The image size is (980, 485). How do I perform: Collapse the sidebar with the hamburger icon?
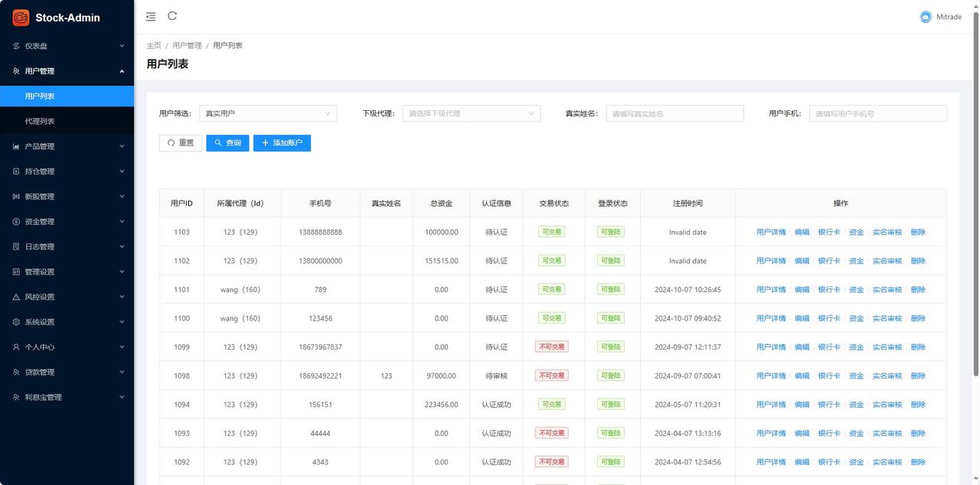pyautogui.click(x=150, y=16)
